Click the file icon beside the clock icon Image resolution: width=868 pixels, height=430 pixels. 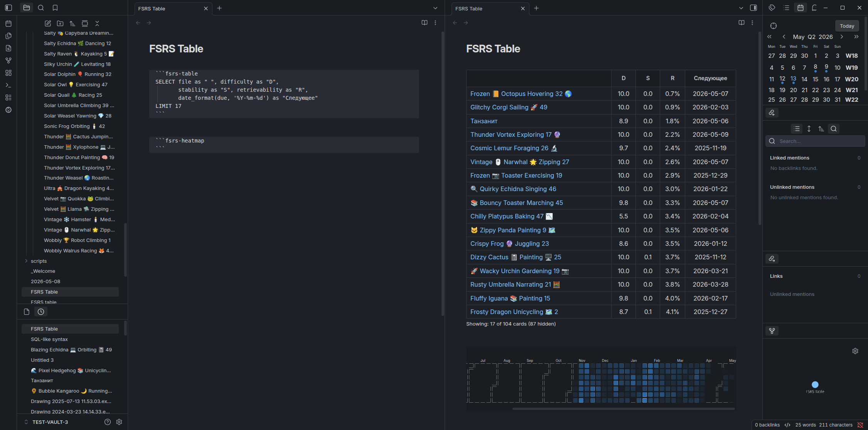click(27, 312)
